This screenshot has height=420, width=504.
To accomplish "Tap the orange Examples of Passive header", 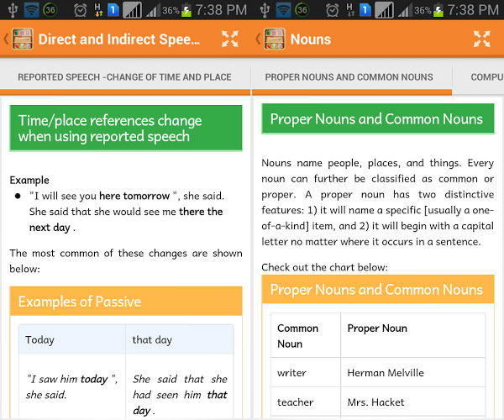I will [126, 302].
